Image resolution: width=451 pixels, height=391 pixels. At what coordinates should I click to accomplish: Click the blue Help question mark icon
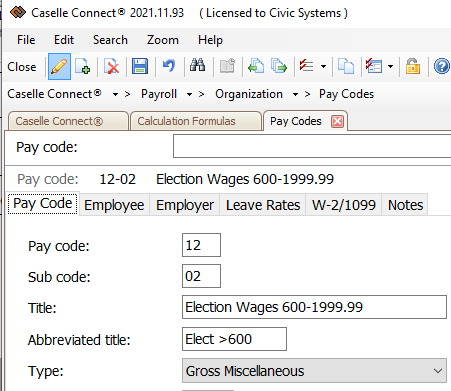tap(442, 66)
